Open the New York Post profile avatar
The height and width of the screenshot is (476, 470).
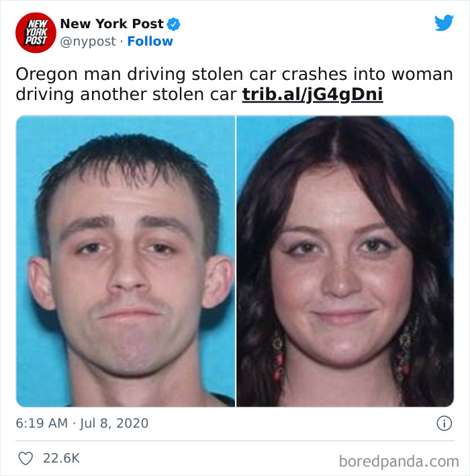pos(36,32)
